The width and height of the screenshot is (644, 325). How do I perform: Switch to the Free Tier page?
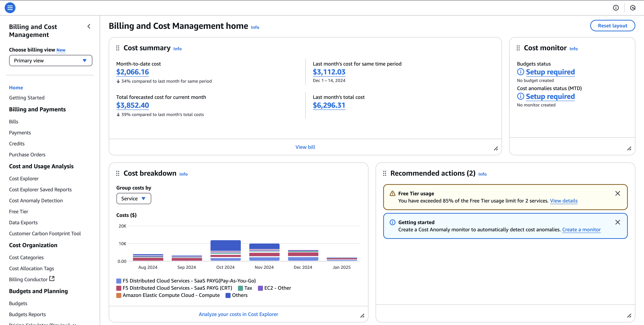19,212
